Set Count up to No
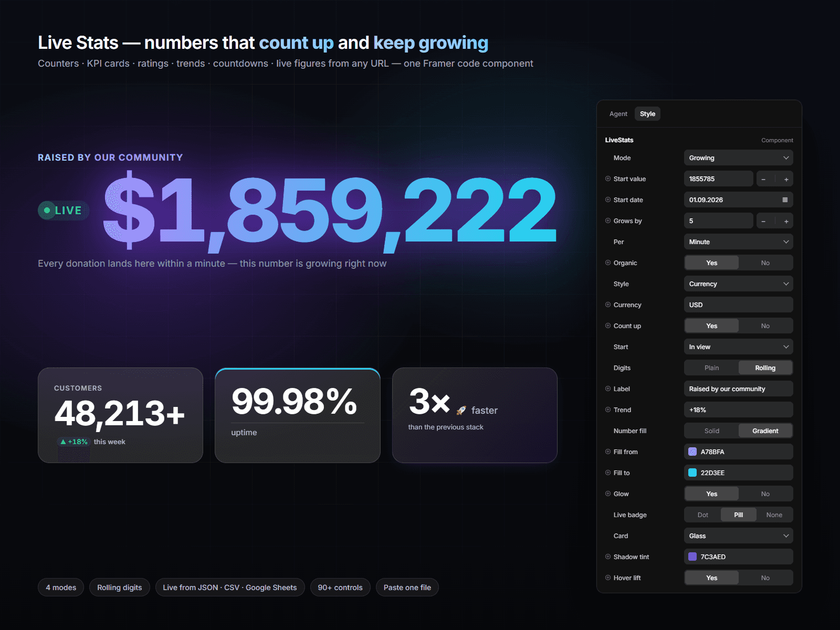840x630 pixels. pos(765,326)
